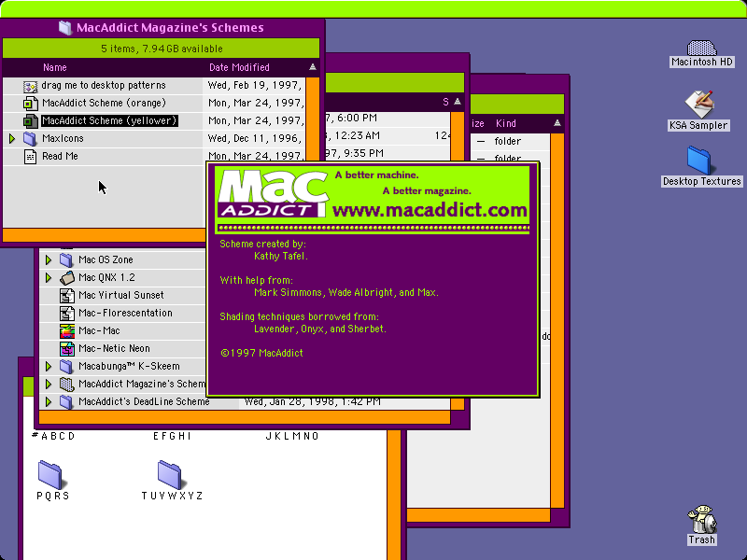Click the MacAddict Schemes window vertical scrollbar

313,119
